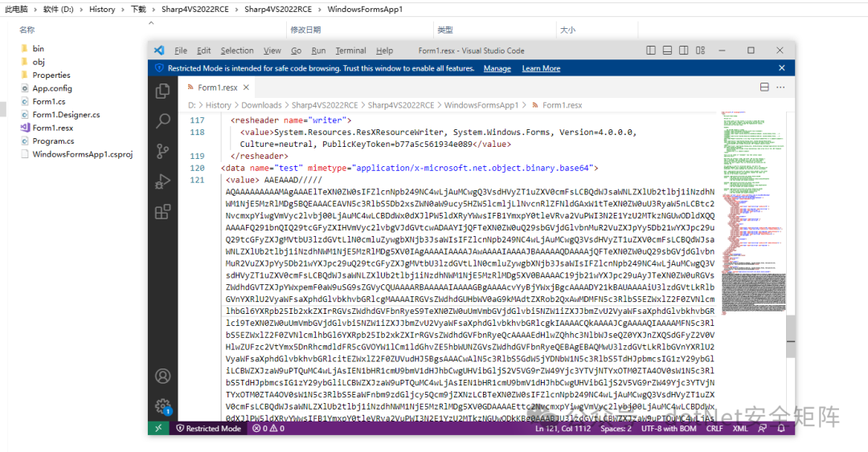Viewport: 868px width, 452px height.
Task: Open the Edit menu
Action: [203, 51]
